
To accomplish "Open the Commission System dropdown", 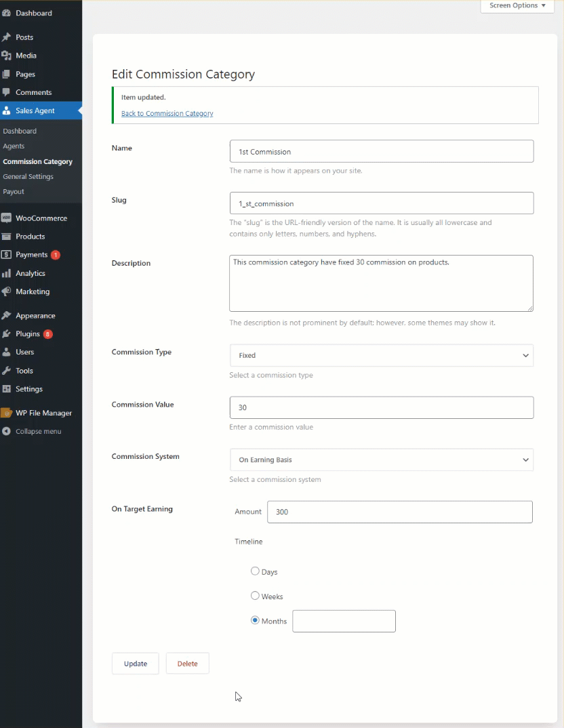I will point(382,460).
